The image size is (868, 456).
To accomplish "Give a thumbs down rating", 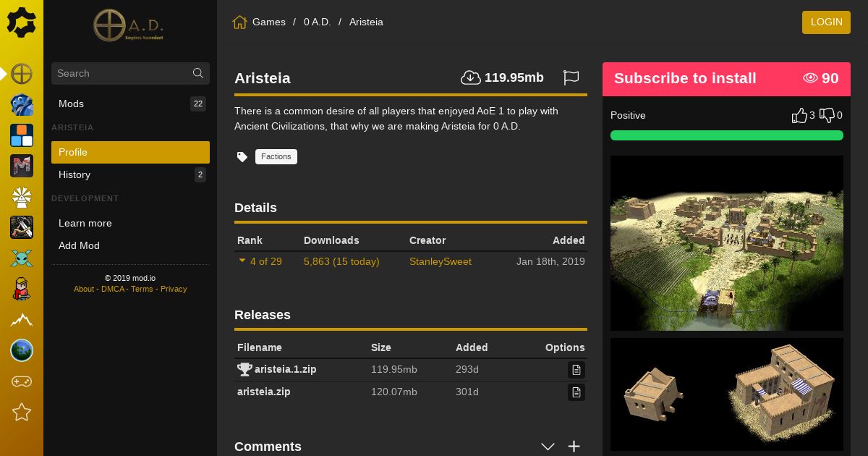I will (827, 115).
